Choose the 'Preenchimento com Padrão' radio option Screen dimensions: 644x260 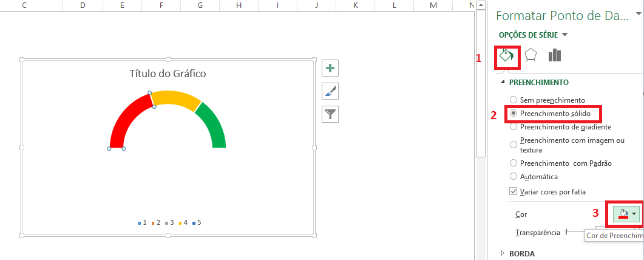click(514, 163)
